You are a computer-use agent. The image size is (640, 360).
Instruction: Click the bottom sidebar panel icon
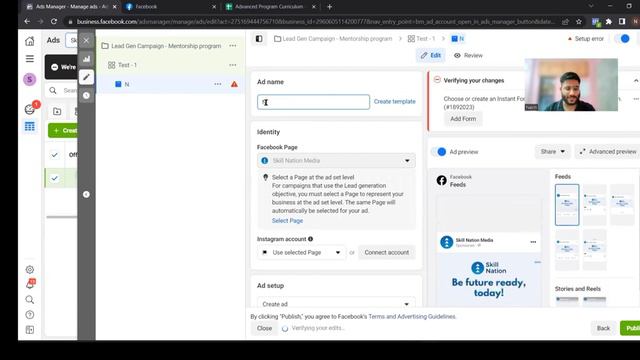point(29,330)
